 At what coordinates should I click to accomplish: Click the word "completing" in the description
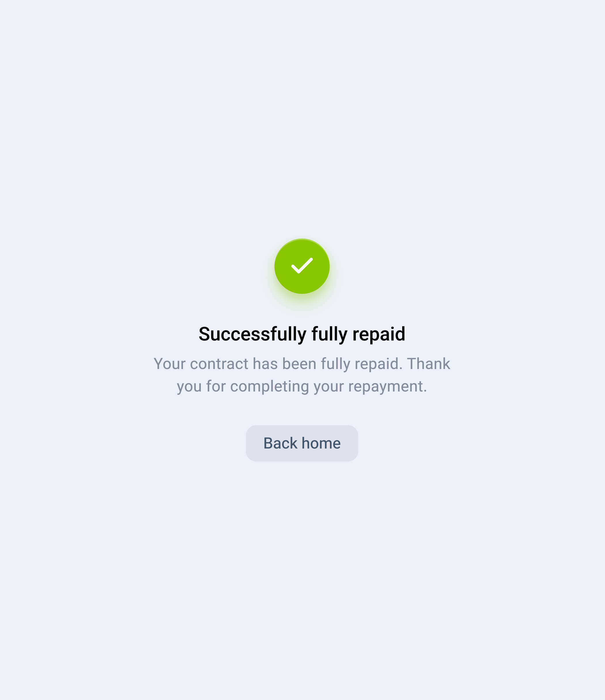click(x=270, y=386)
